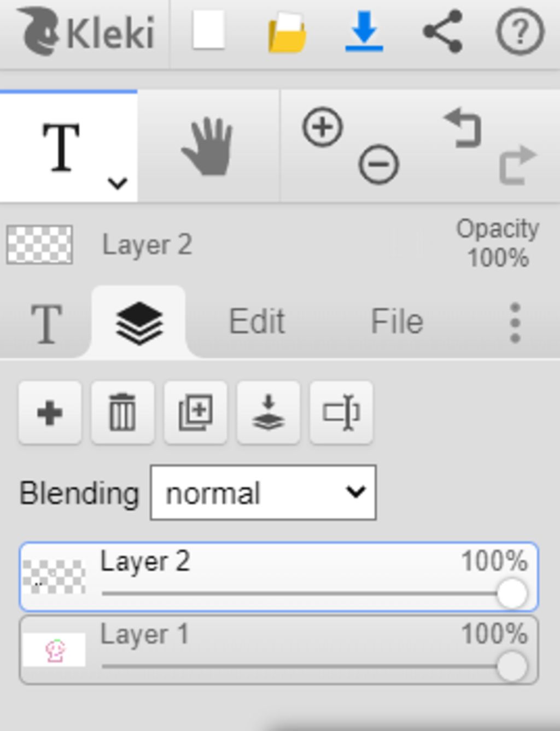Switch to the File tab

397,321
